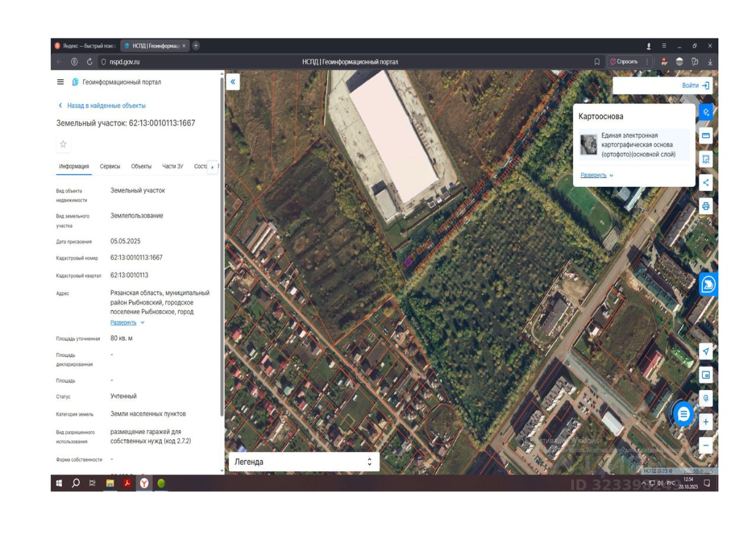Collapse the left info panel
Screen dimensions: 756x535
coord(233,82)
